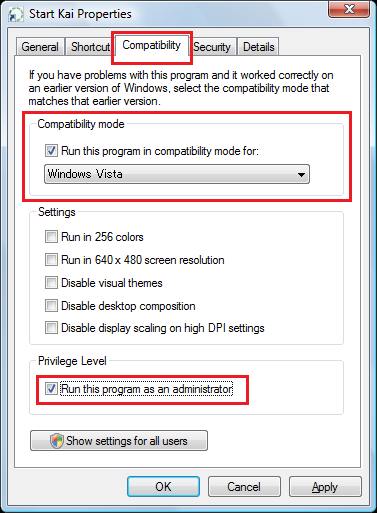Switch to the General tab
Screen dimensions: 377x513
point(40,47)
